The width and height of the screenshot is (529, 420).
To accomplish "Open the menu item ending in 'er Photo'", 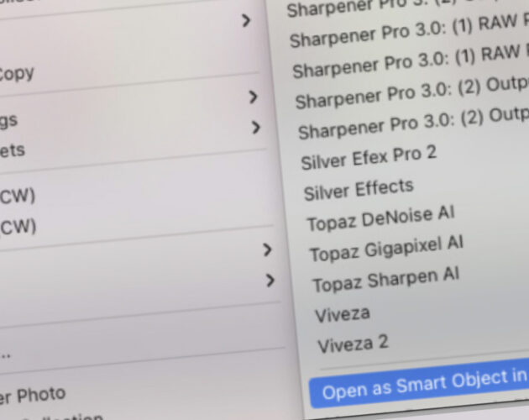I will point(33,396).
